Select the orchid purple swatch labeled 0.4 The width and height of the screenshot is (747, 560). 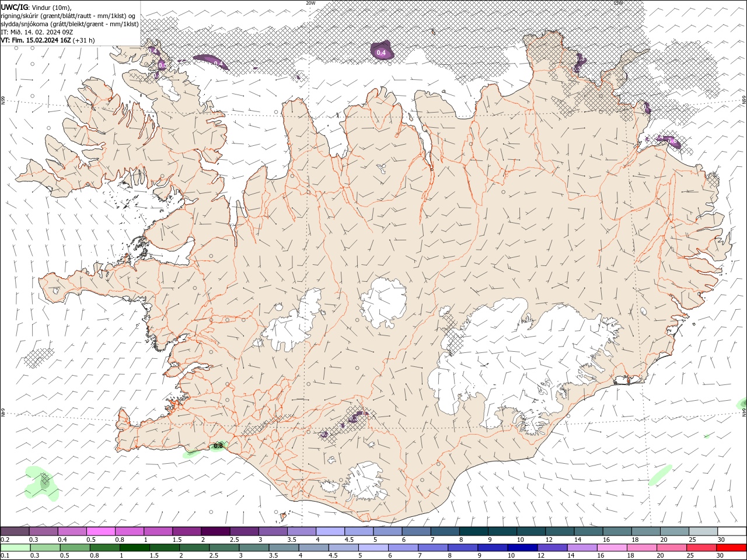(x=72, y=531)
